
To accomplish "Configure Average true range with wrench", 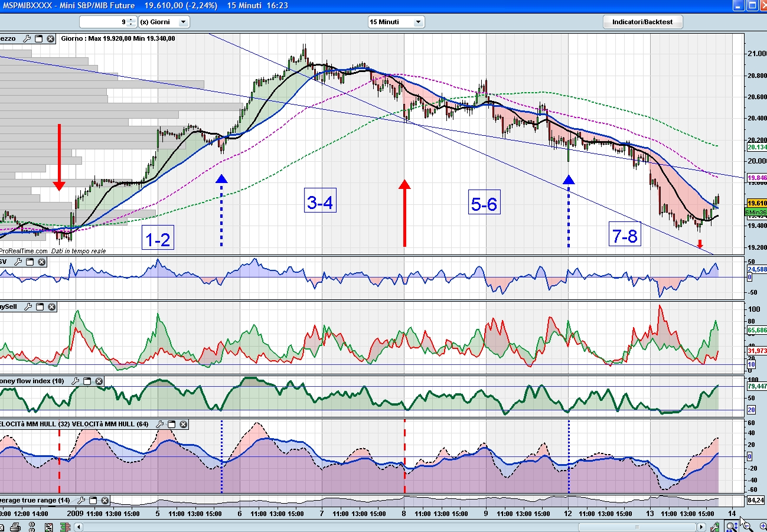I will click(x=82, y=500).
